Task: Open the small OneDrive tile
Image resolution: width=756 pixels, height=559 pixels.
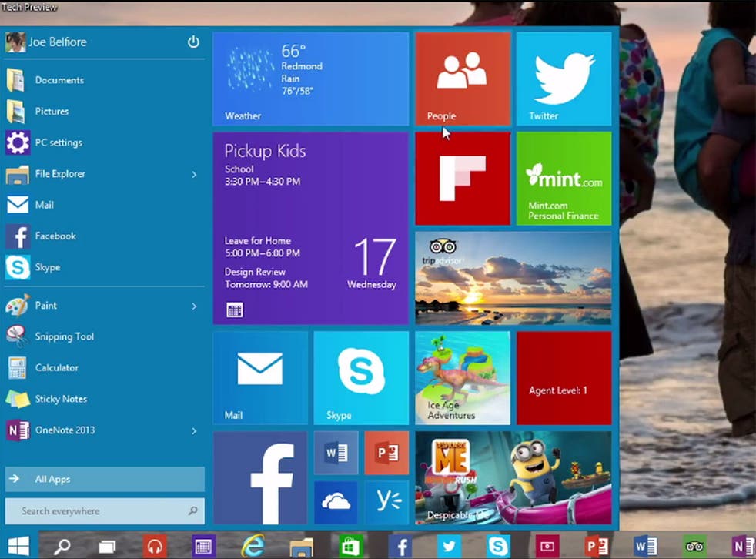Action: pyautogui.click(x=336, y=503)
